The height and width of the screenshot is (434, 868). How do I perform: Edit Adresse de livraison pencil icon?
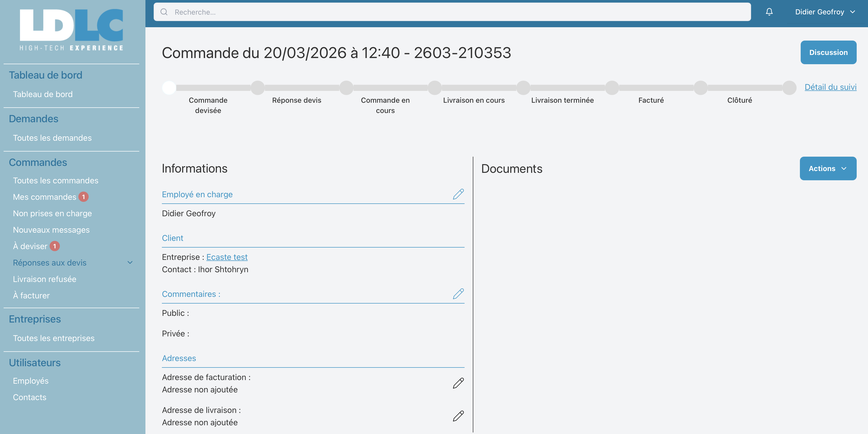click(x=458, y=416)
